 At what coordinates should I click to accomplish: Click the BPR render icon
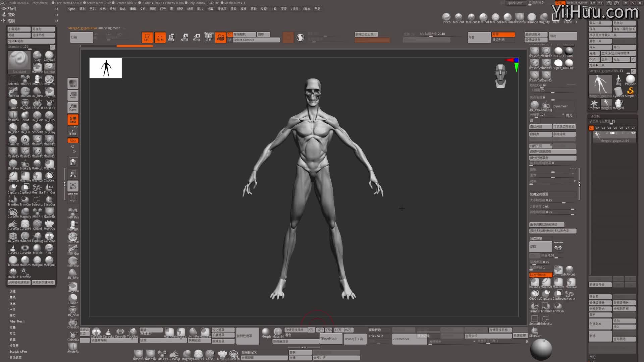point(73,83)
